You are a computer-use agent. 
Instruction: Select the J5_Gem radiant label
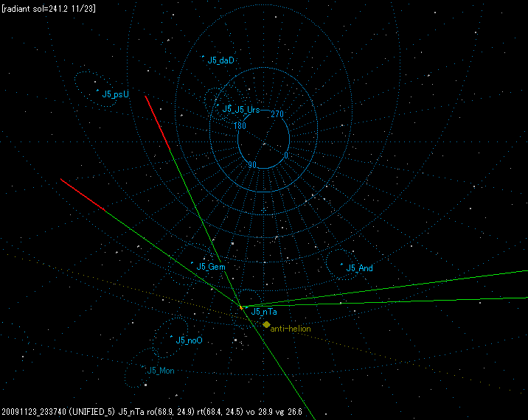211,267
